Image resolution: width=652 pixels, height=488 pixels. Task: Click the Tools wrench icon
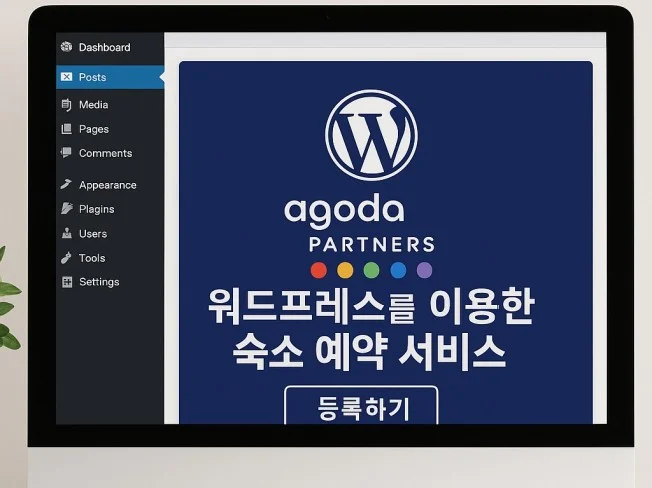[x=66, y=258]
